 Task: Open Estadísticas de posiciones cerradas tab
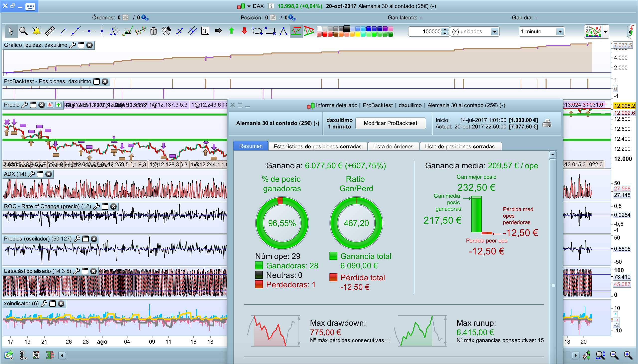coord(317,146)
